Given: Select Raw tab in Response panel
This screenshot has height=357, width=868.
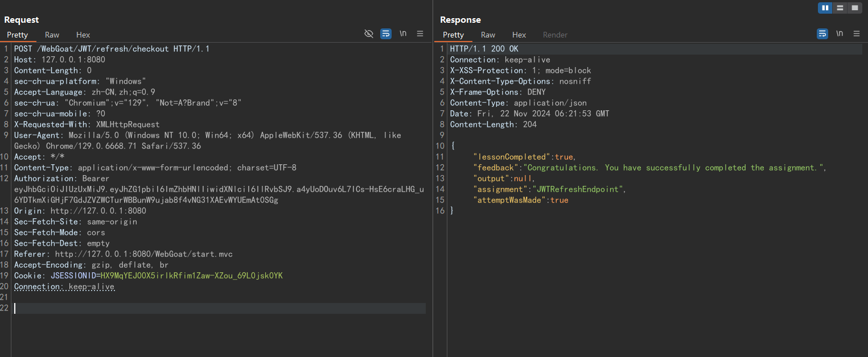Looking at the screenshot, I should coord(488,35).
